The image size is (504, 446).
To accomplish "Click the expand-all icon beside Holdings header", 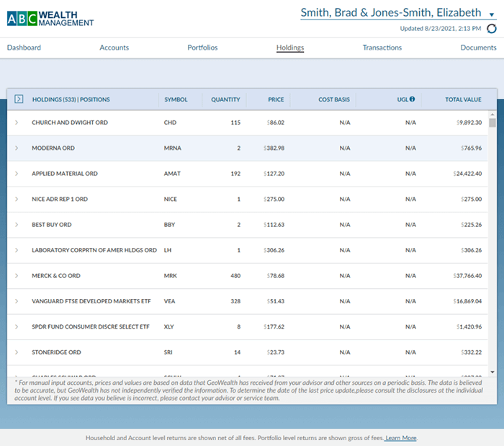I will 19,99.
